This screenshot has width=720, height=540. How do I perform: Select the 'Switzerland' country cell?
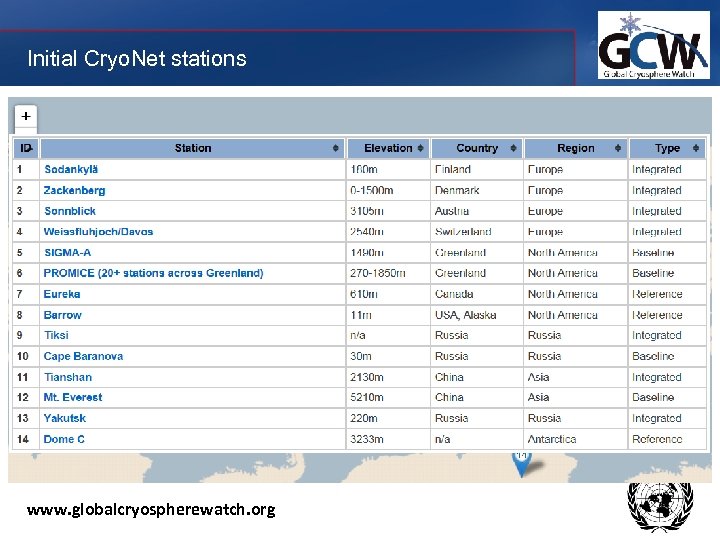[x=477, y=232]
